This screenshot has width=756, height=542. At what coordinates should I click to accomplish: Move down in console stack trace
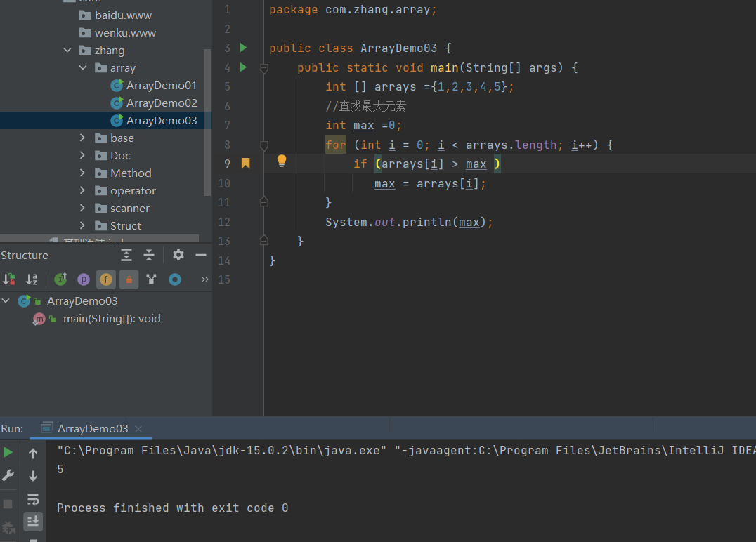coord(33,476)
